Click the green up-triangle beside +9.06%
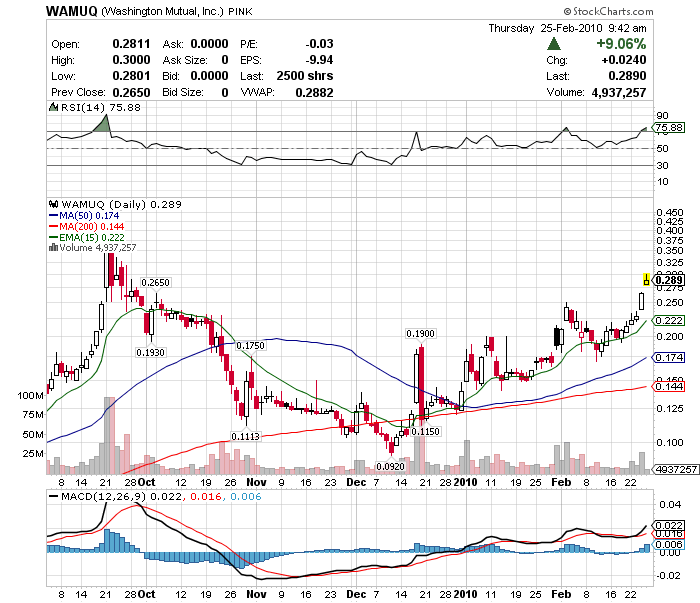 554,44
